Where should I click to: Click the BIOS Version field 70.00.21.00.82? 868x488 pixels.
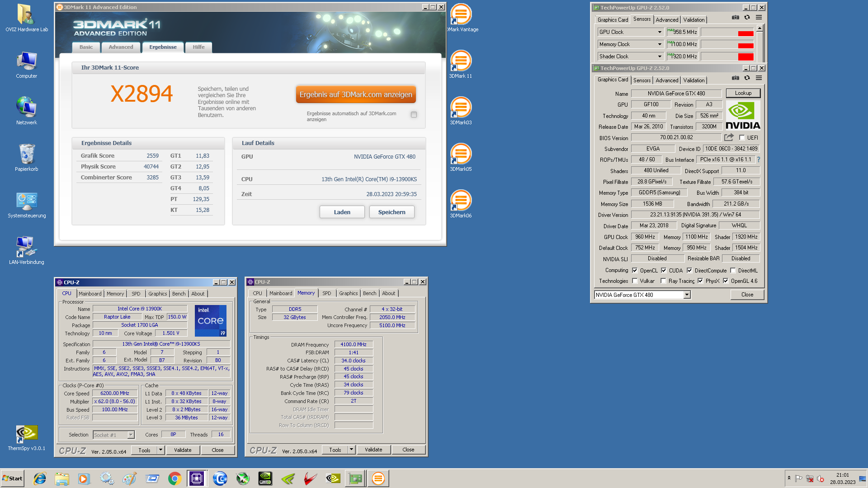[676, 137]
